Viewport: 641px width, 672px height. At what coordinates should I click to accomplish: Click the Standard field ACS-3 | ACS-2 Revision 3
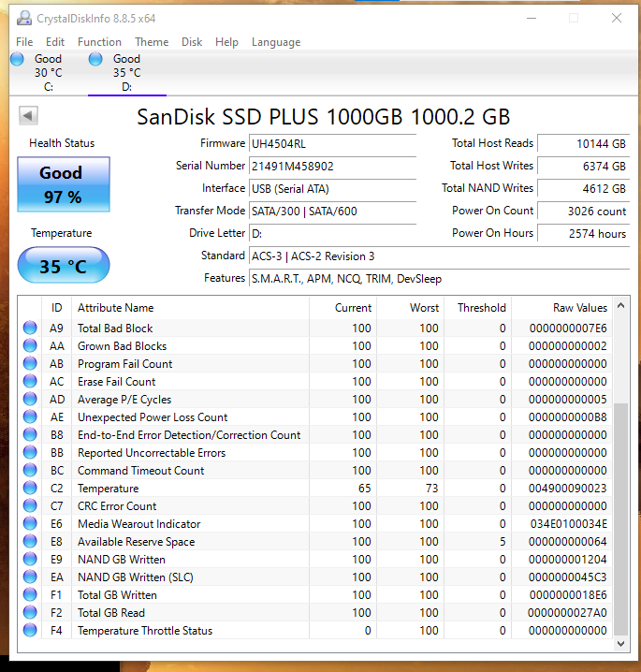[x=439, y=256]
